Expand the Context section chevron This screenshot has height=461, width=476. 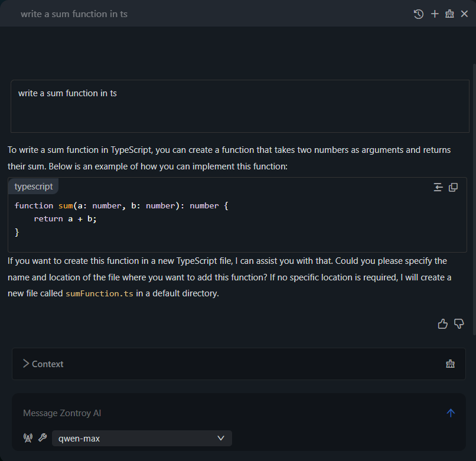[26, 364]
